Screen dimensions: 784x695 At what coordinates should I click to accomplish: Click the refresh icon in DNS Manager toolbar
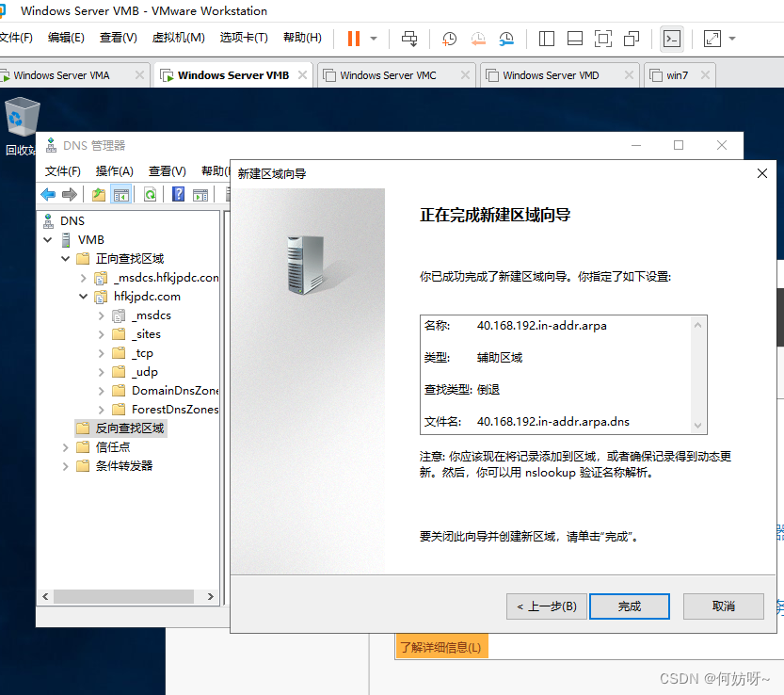click(x=150, y=195)
